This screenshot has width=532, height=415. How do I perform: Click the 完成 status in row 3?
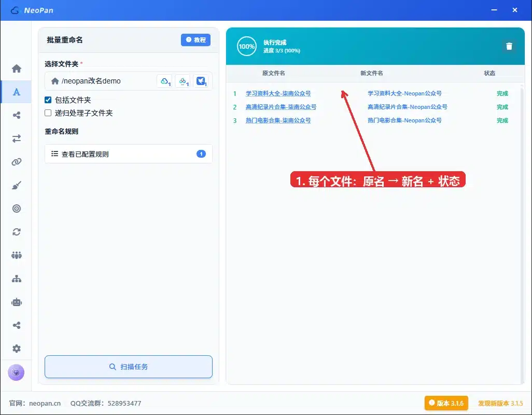coord(502,120)
